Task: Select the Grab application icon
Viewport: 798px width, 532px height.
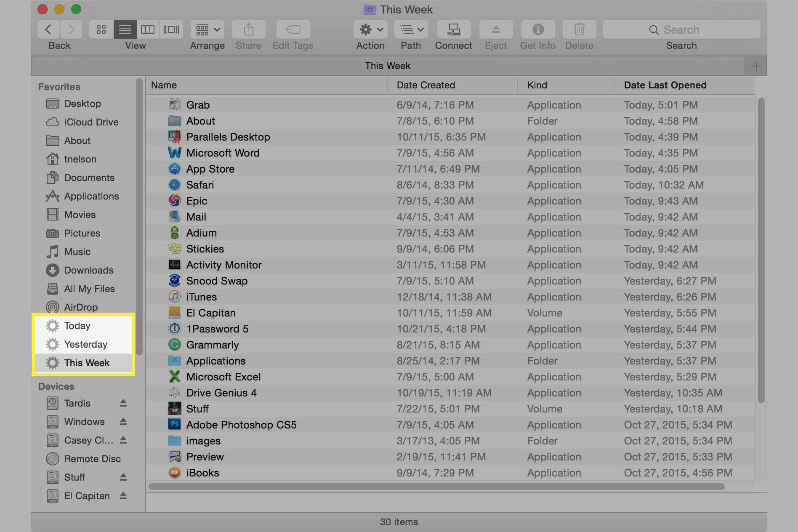Action: pyautogui.click(x=174, y=104)
